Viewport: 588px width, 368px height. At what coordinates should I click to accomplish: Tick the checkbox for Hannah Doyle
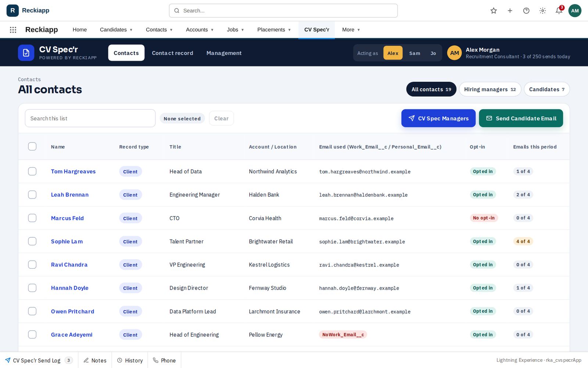(32, 288)
